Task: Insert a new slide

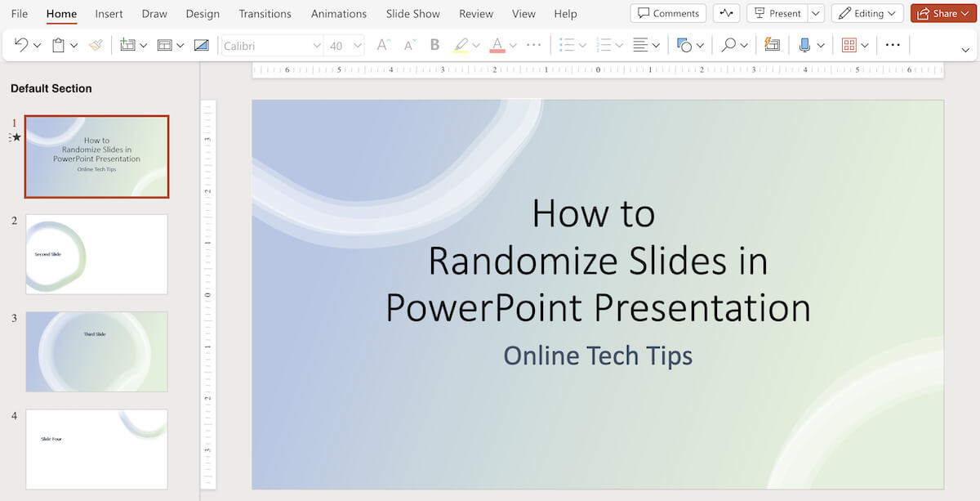Action: (127, 45)
